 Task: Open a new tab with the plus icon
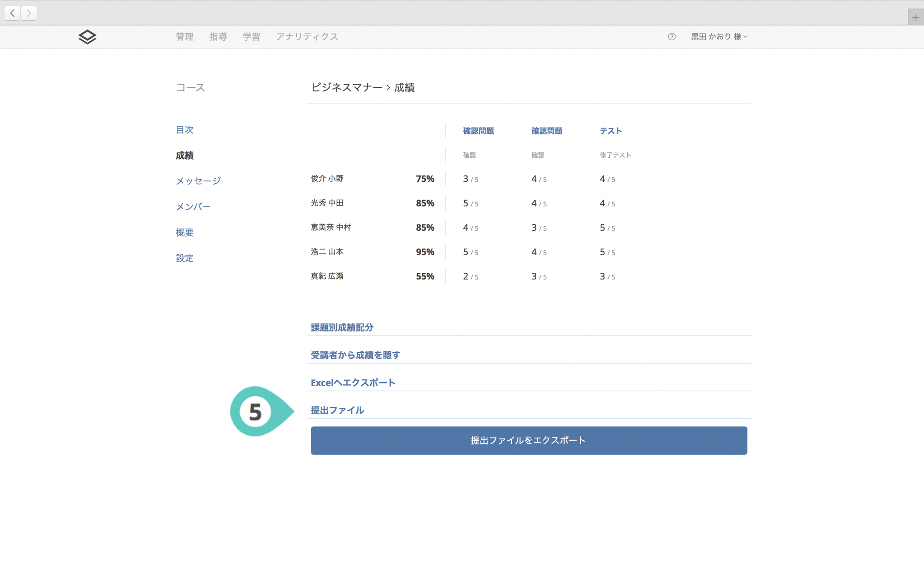[x=915, y=17]
